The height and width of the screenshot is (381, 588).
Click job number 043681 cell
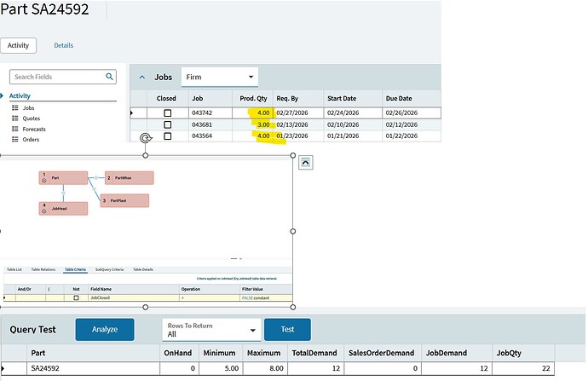click(210, 124)
